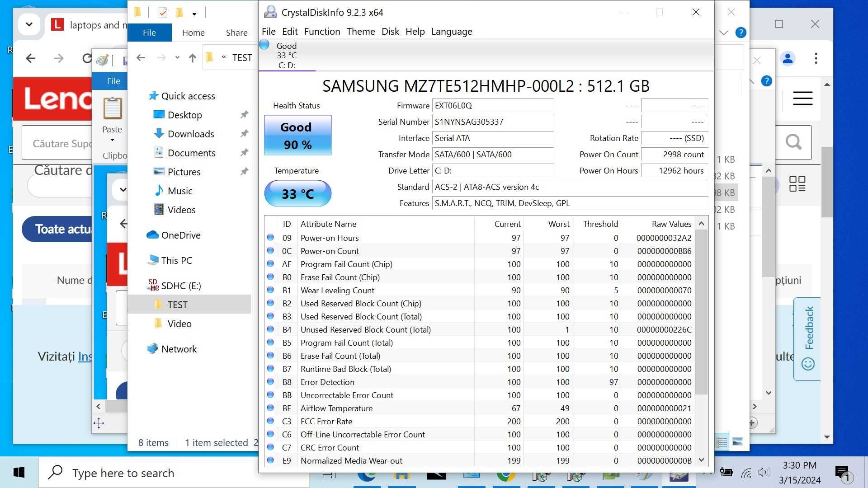Click the Video folder under SDHC drive
The height and width of the screenshot is (488, 868).
(179, 323)
